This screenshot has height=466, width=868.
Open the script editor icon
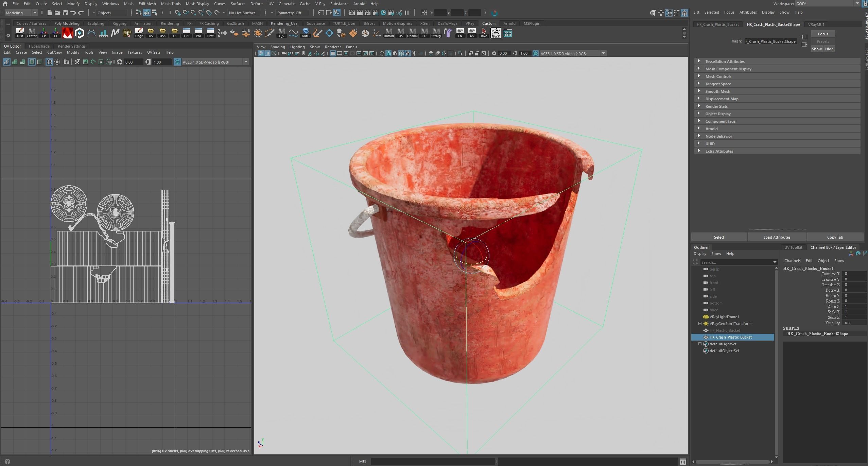pos(683,462)
